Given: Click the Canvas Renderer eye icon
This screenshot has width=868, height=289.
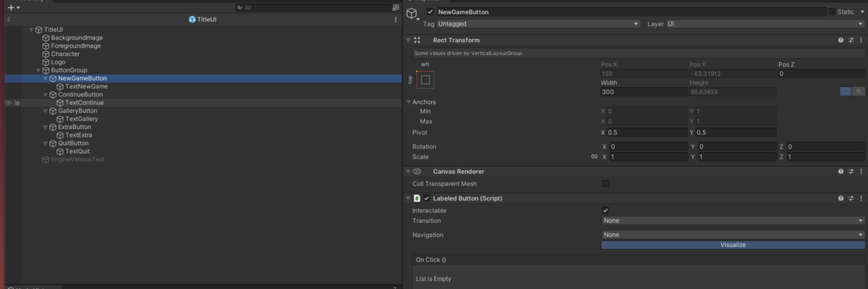Looking at the screenshot, I should point(417,172).
